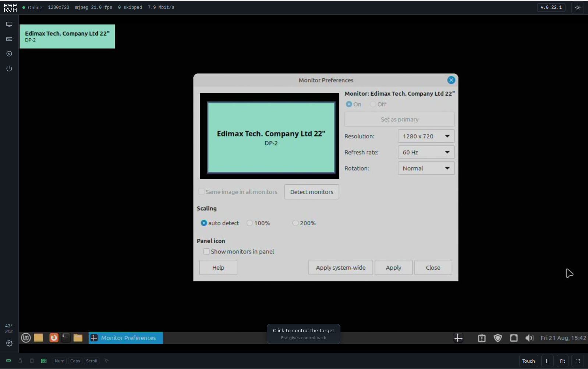Open the file manager folder icon
The height and width of the screenshot is (369, 588).
pos(78,338)
